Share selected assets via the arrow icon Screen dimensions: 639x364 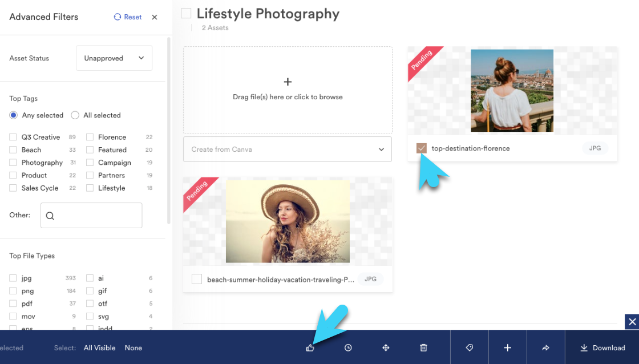545,347
